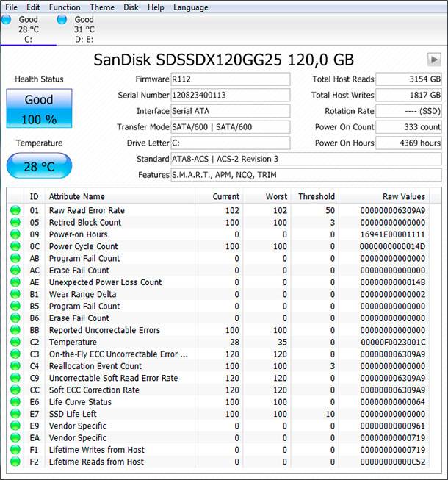
Task: Click status icon for Soft ECC Correction Rate
Action: [x=15, y=390]
